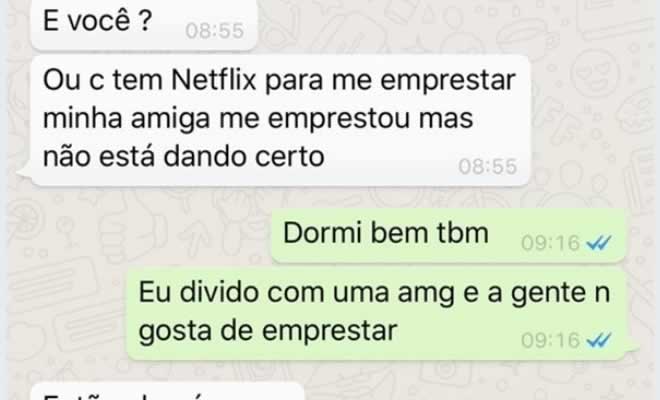Click the text Dormi bem tbm
Viewport: 660px width, 400px height.
(x=386, y=233)
